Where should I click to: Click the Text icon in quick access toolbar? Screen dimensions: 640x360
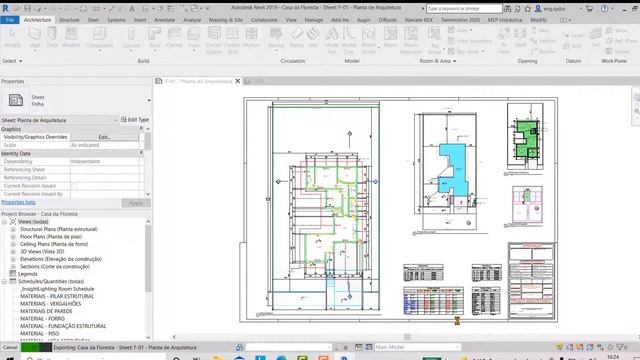coord(132,8)
